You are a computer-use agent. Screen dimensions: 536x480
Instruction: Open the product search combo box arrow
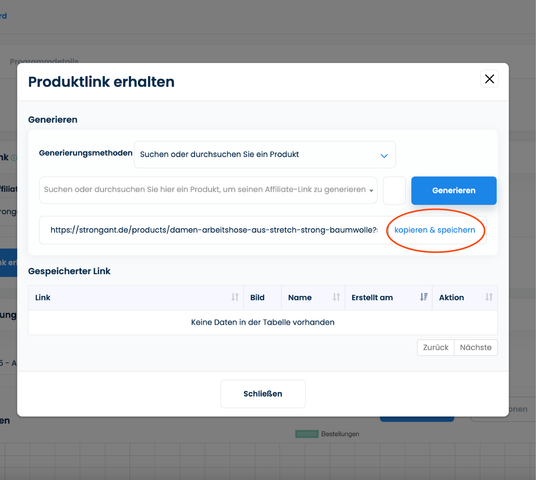coord(371,191)
